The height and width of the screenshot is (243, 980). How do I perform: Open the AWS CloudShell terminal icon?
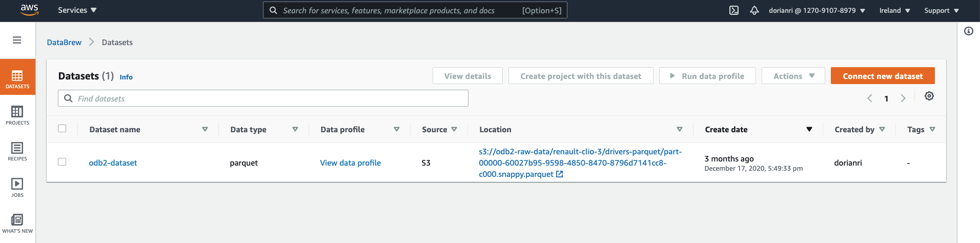click(x=734, y=10)
